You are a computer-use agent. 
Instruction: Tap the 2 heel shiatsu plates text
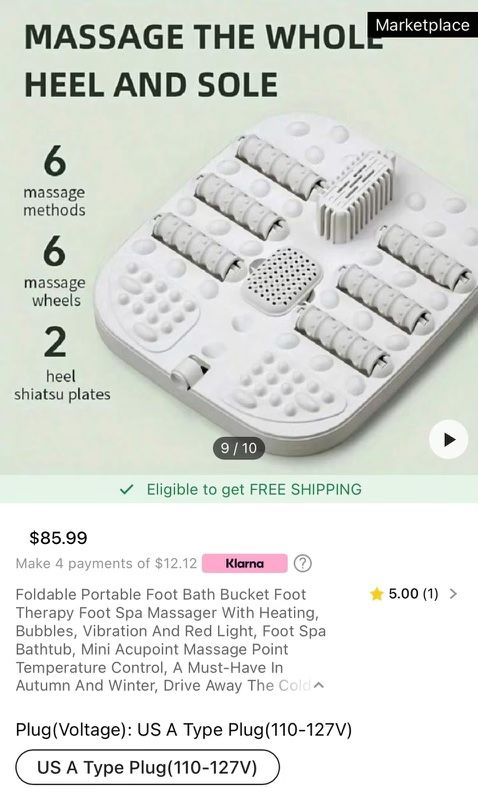pos(62,363)
